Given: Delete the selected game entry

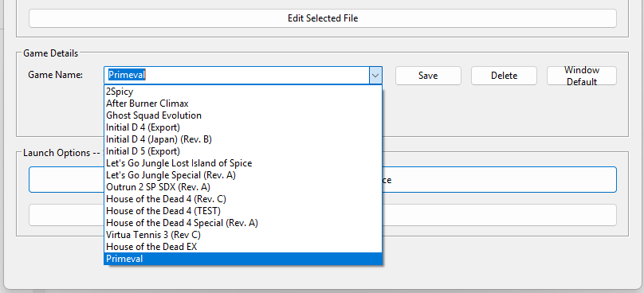Looking at the screenshot, I should 504,76.
